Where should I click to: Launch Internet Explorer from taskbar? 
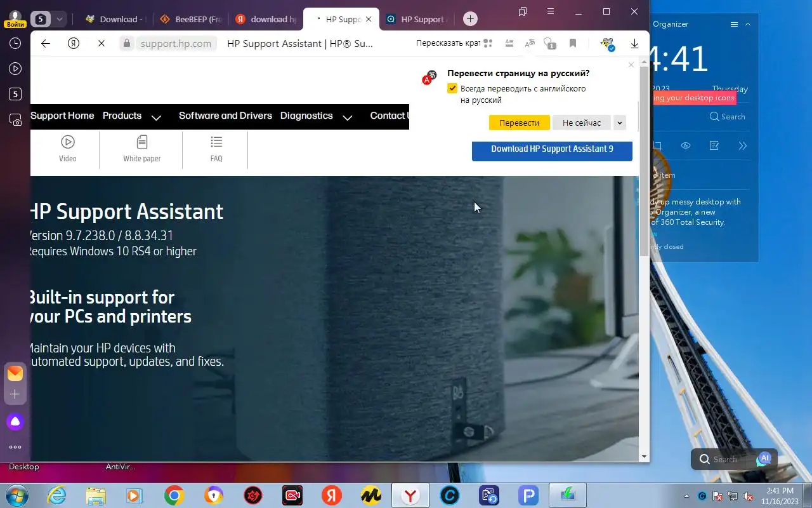[56, 495]
